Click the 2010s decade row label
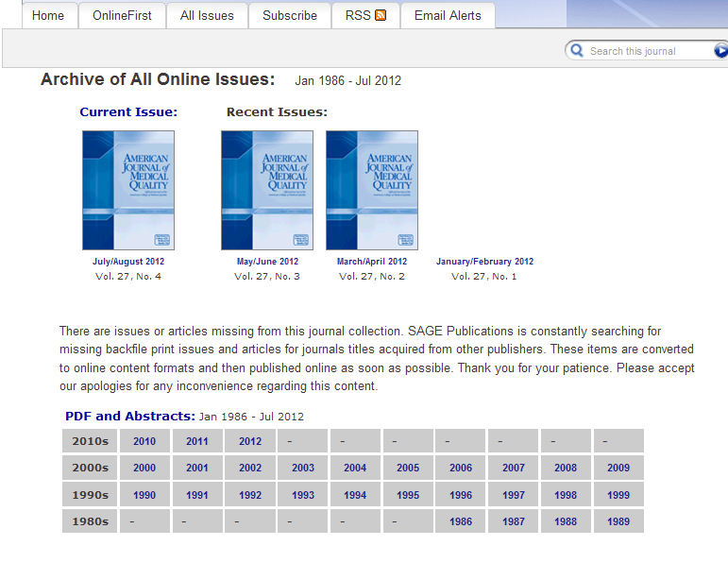Image resolution: width=728 pixels, height=563 pixels. 90,441
